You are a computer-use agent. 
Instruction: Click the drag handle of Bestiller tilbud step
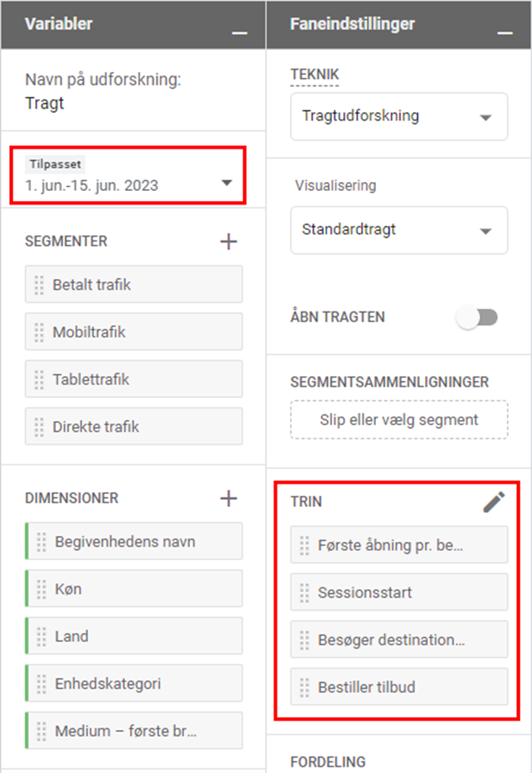[x=305, y=687]
